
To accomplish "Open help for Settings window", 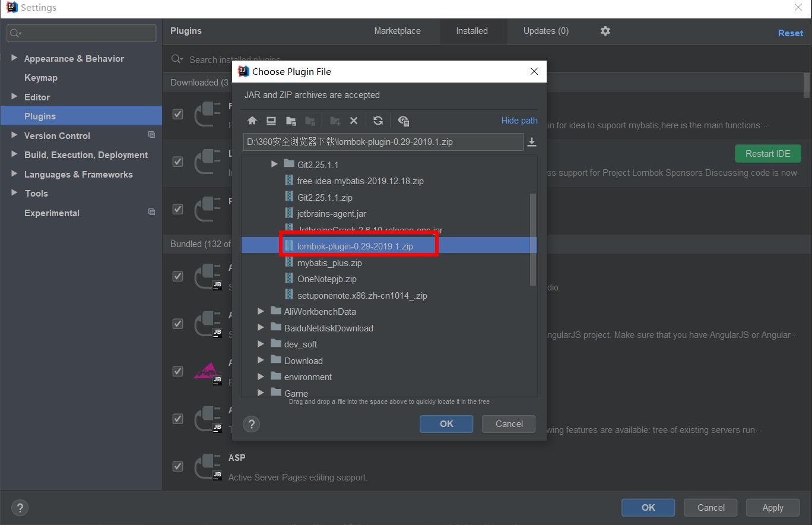I will click(20, 508).
